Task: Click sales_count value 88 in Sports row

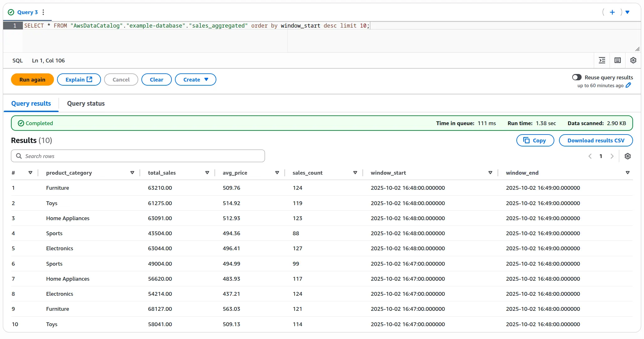Action: (296, 233)
